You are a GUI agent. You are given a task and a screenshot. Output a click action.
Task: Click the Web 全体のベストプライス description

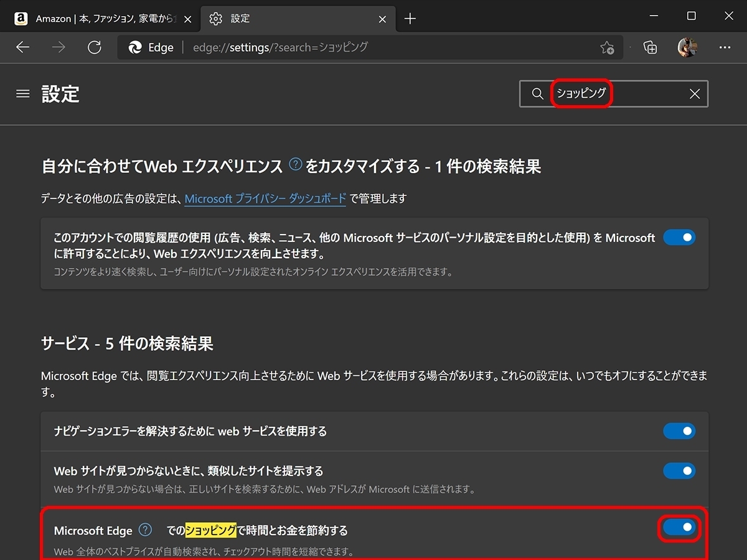click(x=204, y=551)
